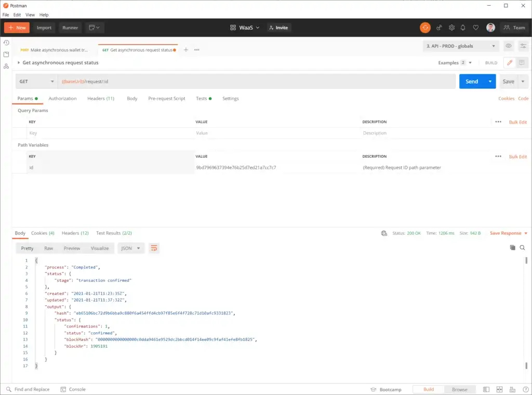Open Collections from the left sidebar
Image resolution: width=532 pixels, height=395 pixels.
pos(6,55)
